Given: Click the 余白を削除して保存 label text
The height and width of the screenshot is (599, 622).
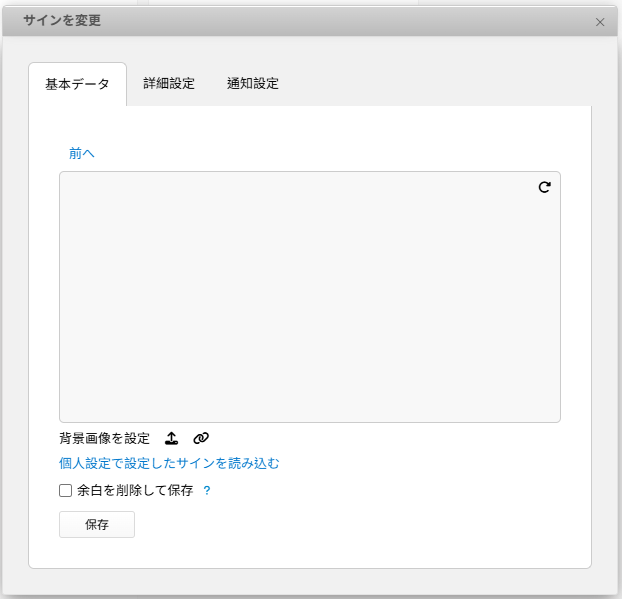Looking at the screenshot, I should [135, 491].
